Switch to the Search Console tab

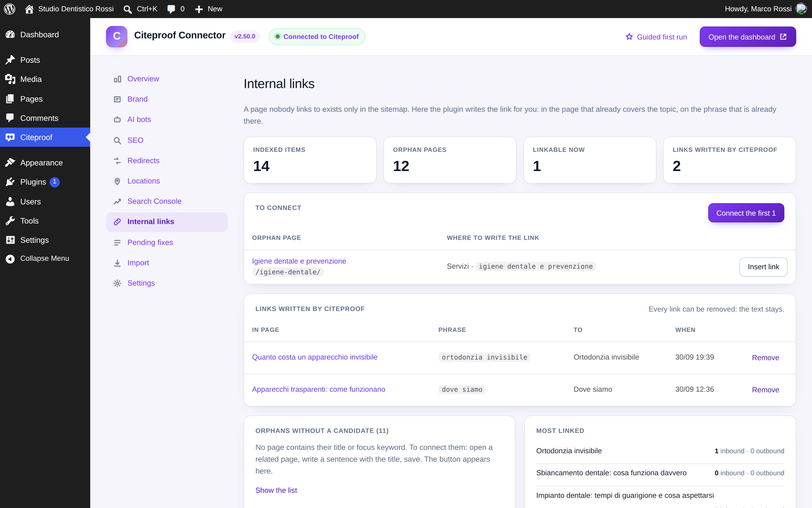pos(167,201)
